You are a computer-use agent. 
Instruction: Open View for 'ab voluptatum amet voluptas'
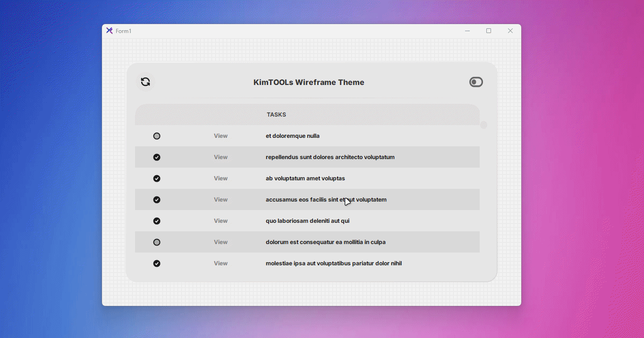220,178
